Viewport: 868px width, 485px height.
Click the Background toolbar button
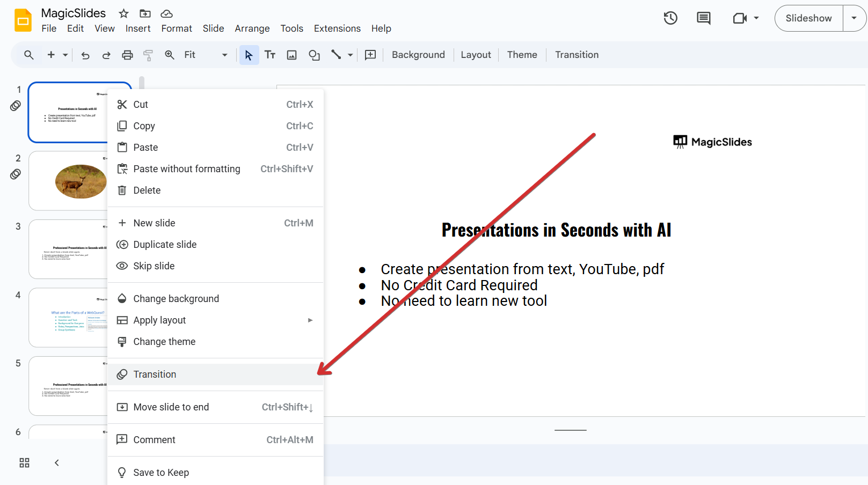[418, 55]
